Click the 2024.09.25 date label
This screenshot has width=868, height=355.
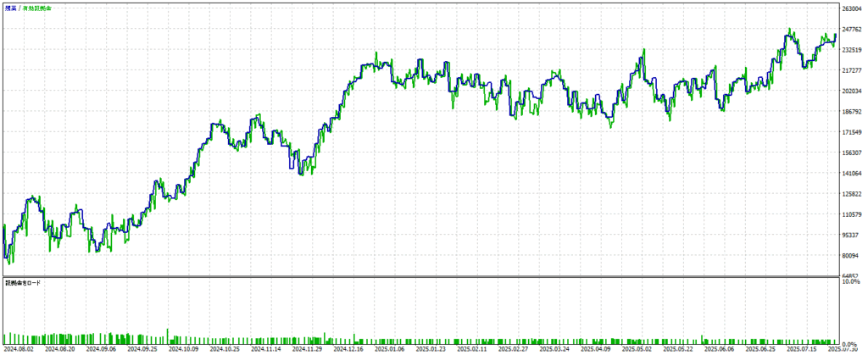[142, 348]
